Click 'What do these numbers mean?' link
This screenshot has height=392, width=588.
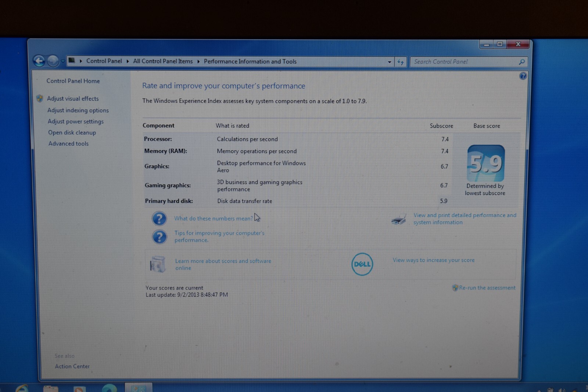(x=214, y=218)
